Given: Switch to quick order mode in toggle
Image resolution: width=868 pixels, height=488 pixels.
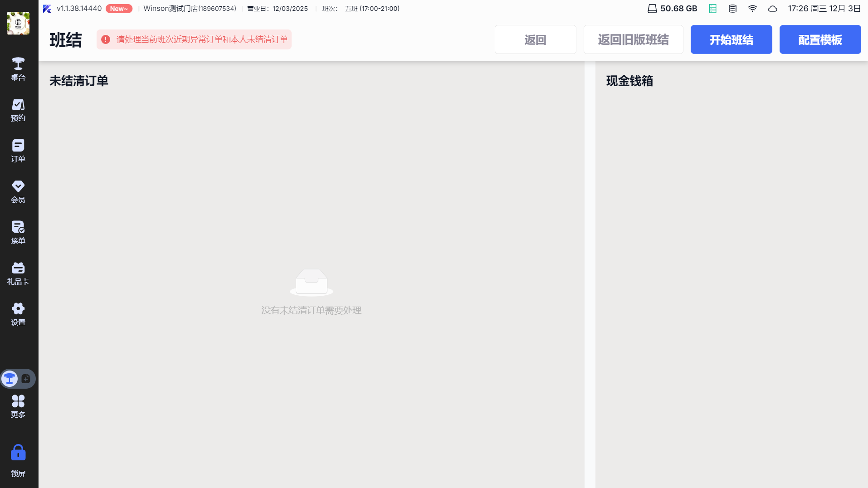Looking at the screenshot, I should pyautogui.click(x=26, y=379).
